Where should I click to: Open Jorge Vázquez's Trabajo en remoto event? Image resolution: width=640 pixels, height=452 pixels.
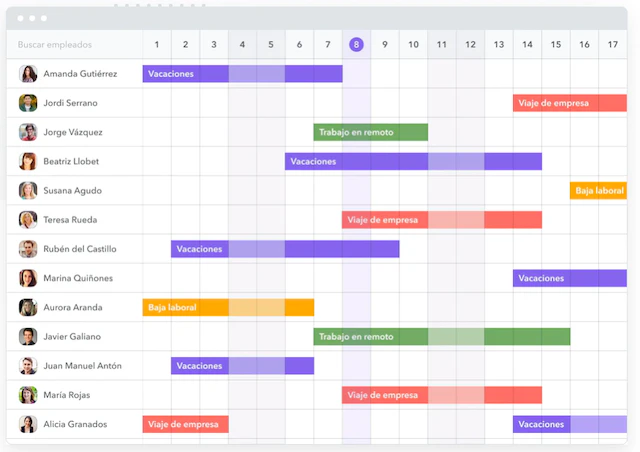click(x=371, y=132)
